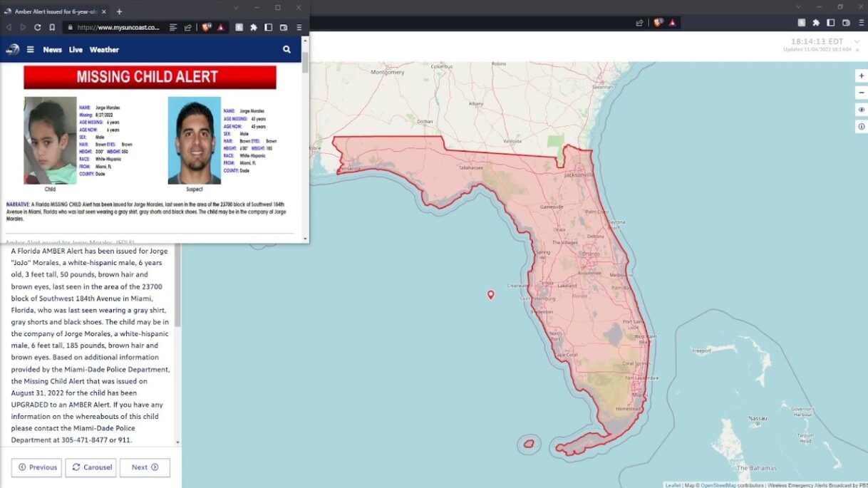Zoom out on the alert map
The height and width of the screenshot is (488, 868).
[861, 93]
